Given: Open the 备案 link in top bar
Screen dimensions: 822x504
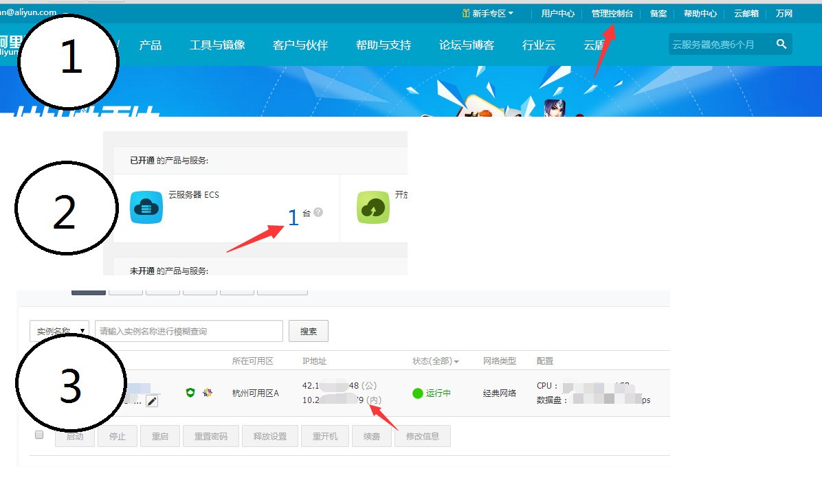Looking at the screenshot, I should click(658, 14).
